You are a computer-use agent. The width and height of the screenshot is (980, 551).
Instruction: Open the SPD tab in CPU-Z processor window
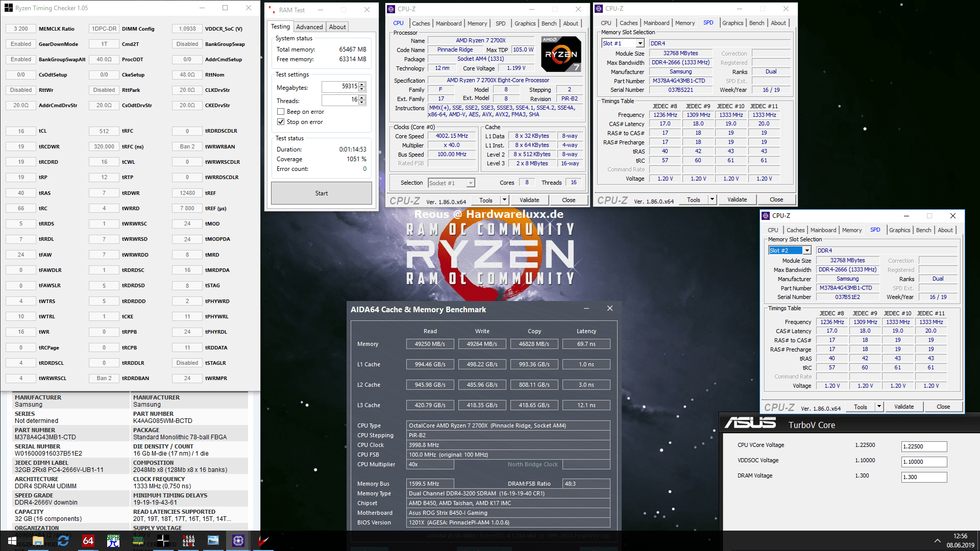click(x=501, y=23)
